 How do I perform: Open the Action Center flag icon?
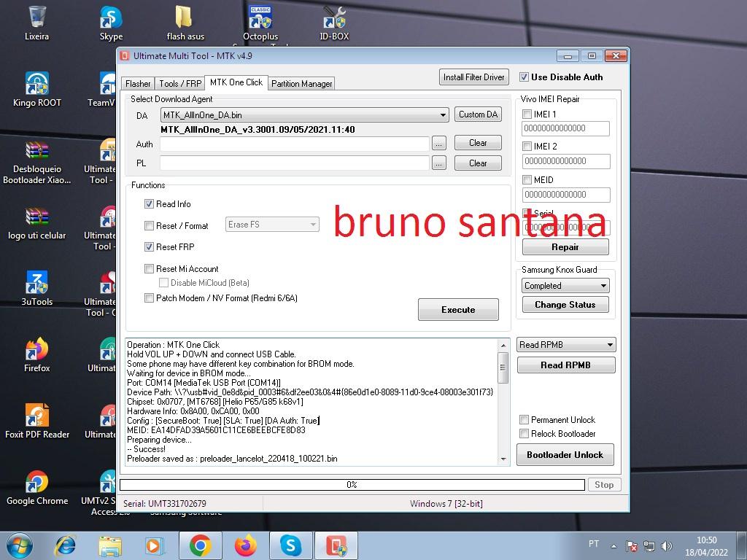click(631, 546)
